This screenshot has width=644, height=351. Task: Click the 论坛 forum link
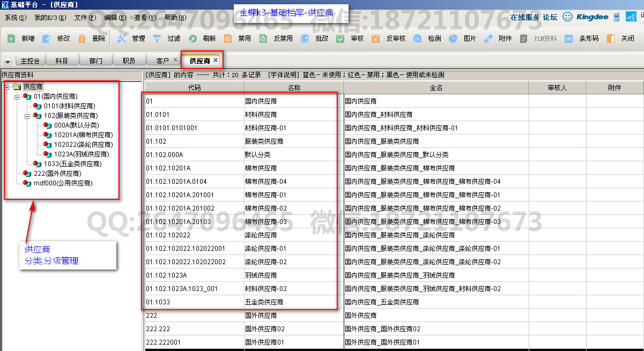pos(550,17)
